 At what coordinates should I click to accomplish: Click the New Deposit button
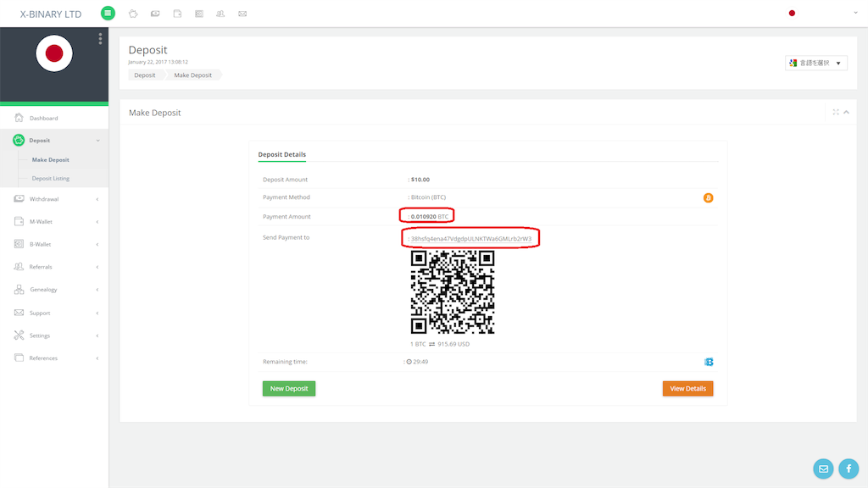click(289, 388)
